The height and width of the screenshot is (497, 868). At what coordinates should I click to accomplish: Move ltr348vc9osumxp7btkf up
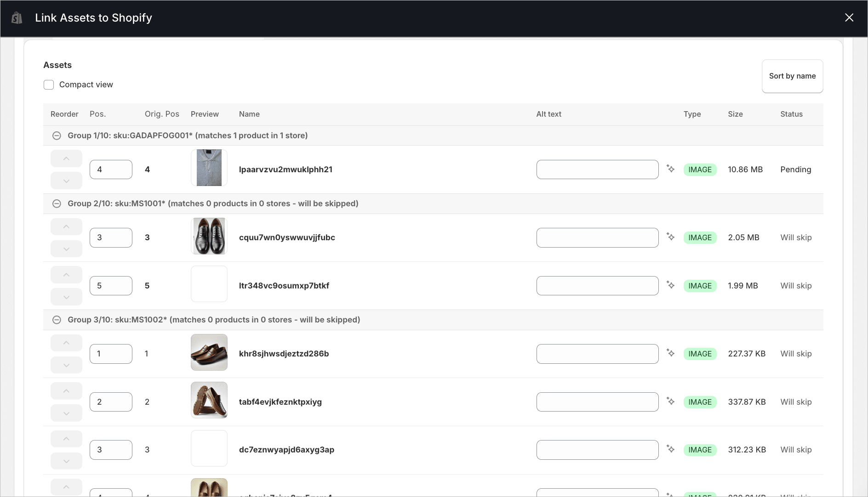point(66,275)
